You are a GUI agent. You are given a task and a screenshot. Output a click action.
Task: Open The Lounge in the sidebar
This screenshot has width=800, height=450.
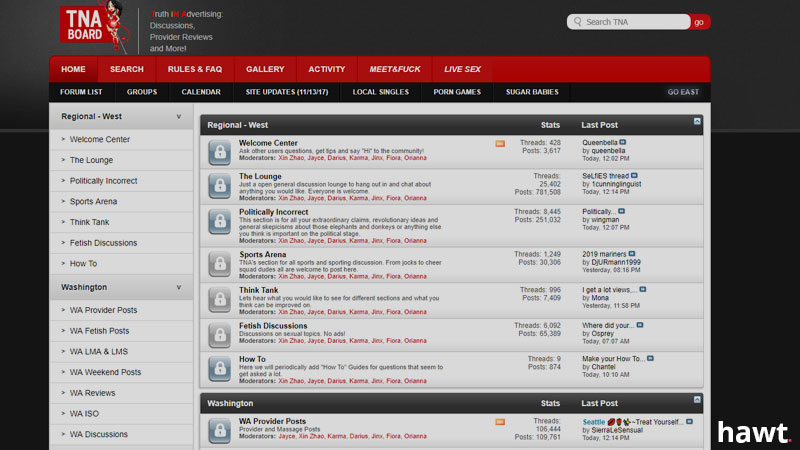click(91, 160)
